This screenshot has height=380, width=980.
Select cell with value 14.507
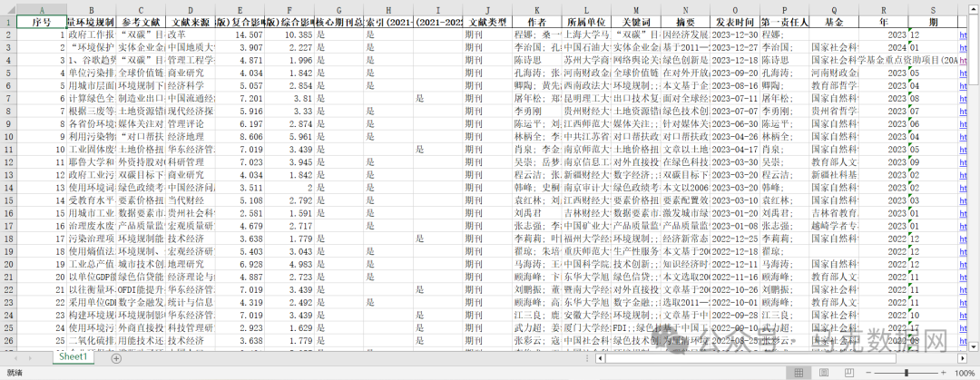[x=240, y=34]
